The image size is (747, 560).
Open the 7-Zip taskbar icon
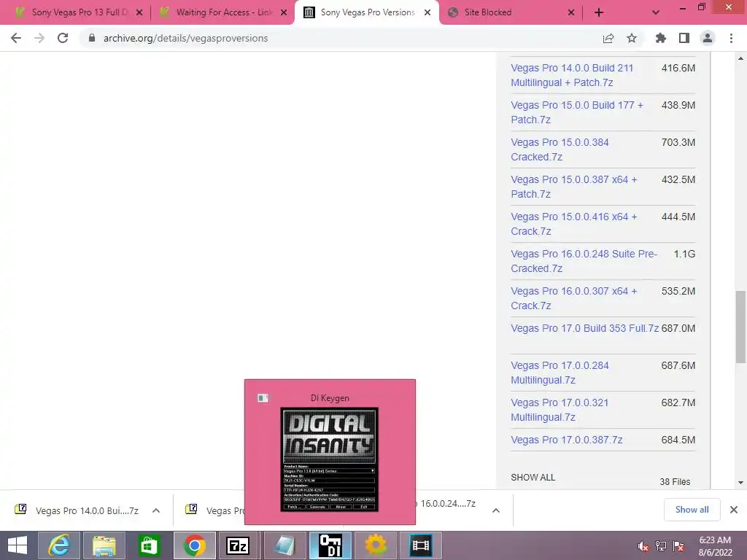coord(238,545)
